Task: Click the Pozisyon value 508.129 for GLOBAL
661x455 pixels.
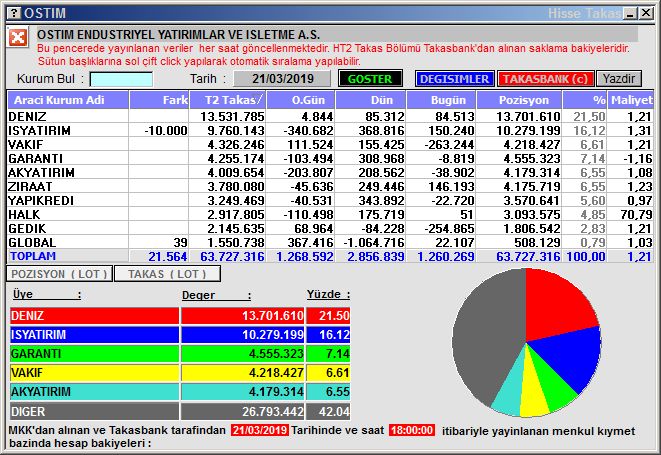Action: [537, 242]
